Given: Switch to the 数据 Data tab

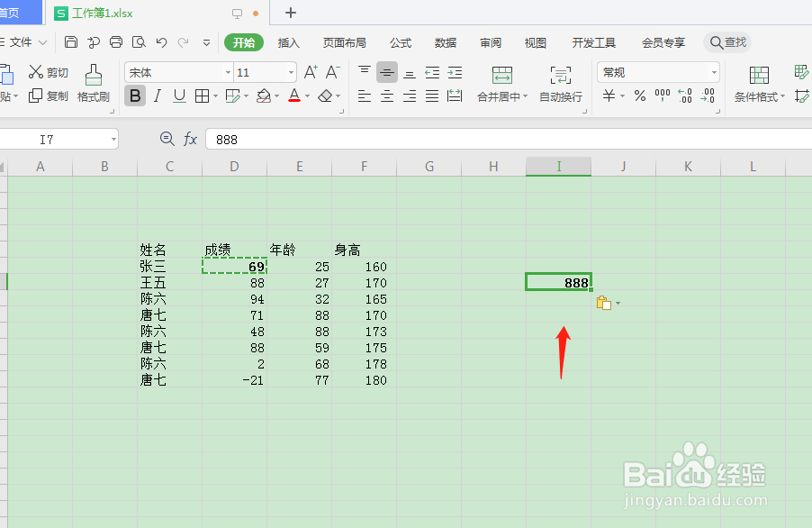Looking at the screenshot, I should (x=446, y=42).
